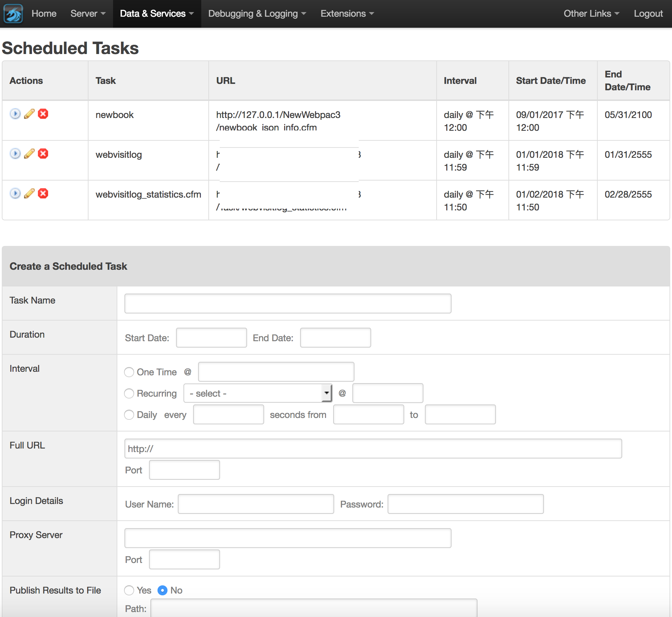Click the end date 01/31/2555
The image size is (672, 617).
pyautogui.click(x=628, y=155)
